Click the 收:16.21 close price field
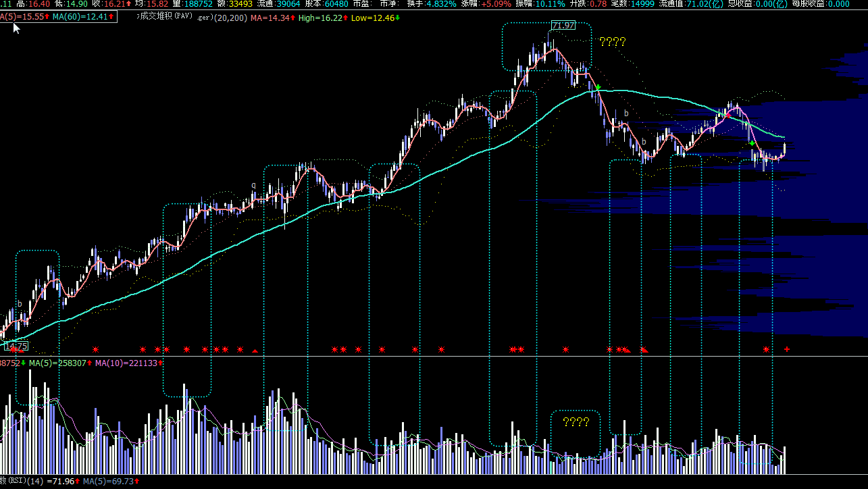The width and height of the screenshot is (868, 489). [111, 4]
